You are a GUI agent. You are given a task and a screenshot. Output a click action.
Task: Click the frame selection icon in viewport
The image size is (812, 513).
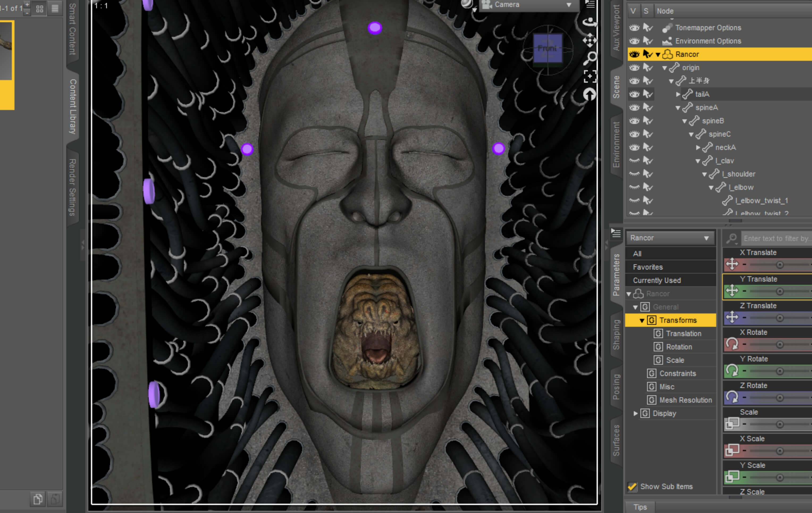pyautogui.click(x=590, y=76)
